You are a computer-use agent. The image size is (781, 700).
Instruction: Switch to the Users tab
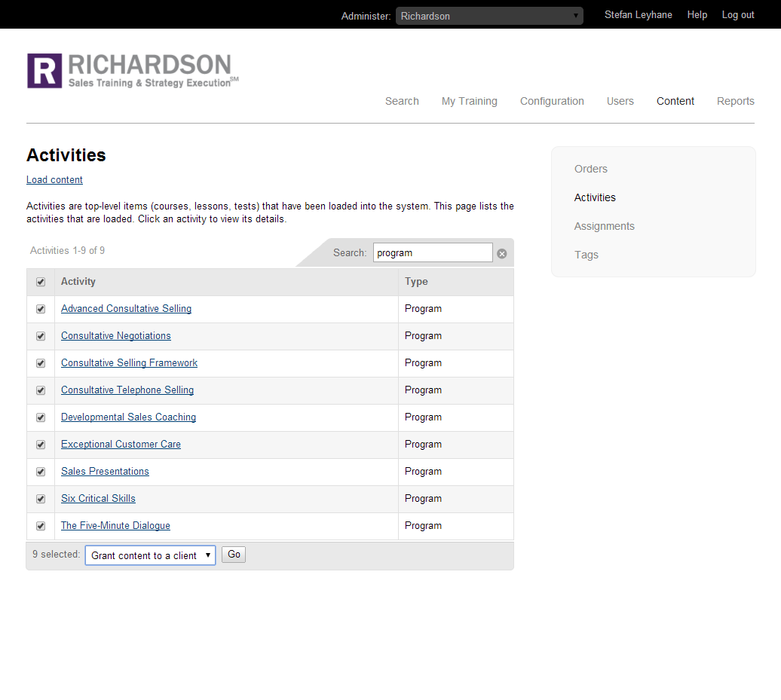point(620,101)
